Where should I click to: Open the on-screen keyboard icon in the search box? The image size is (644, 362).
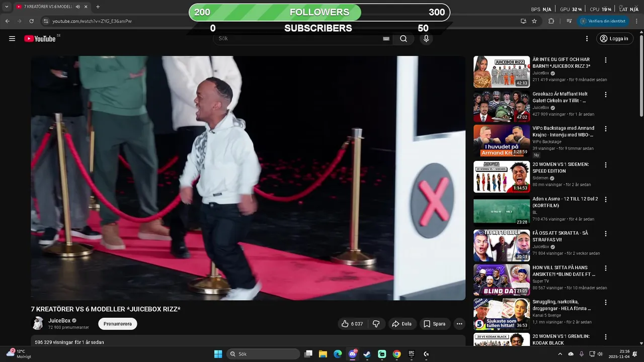tap(386, 39)
